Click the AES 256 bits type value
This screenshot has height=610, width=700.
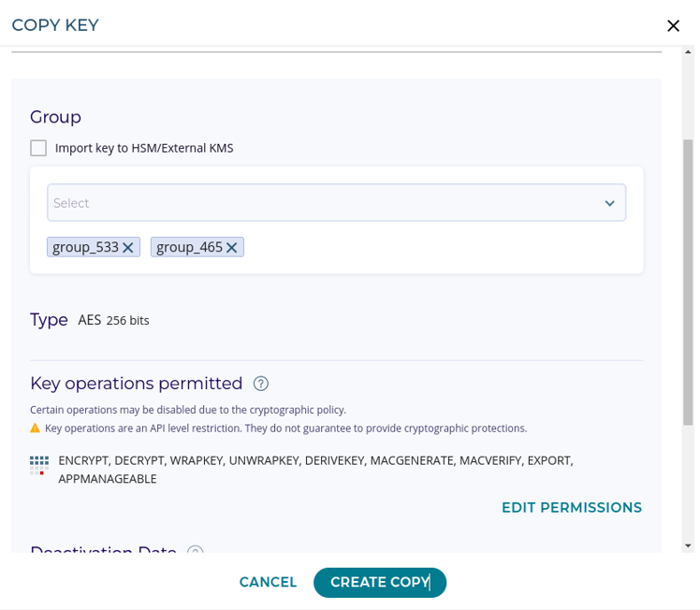tap(113, 320)
